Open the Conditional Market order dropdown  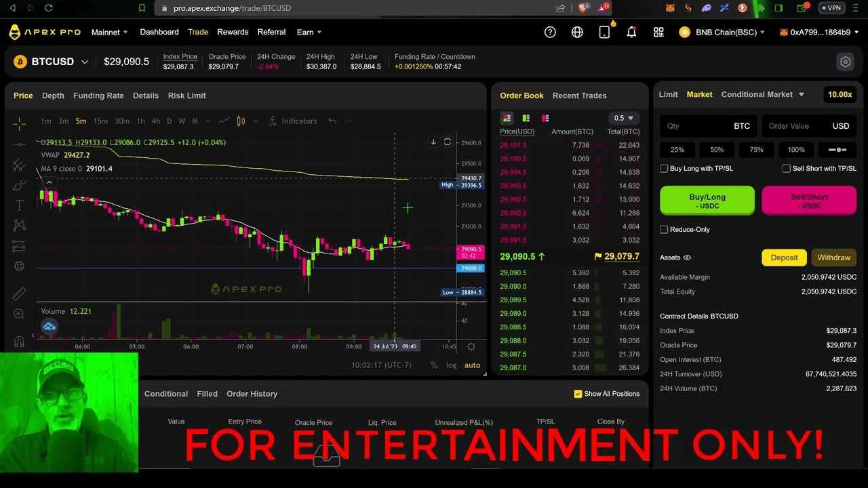coord(762,95)
